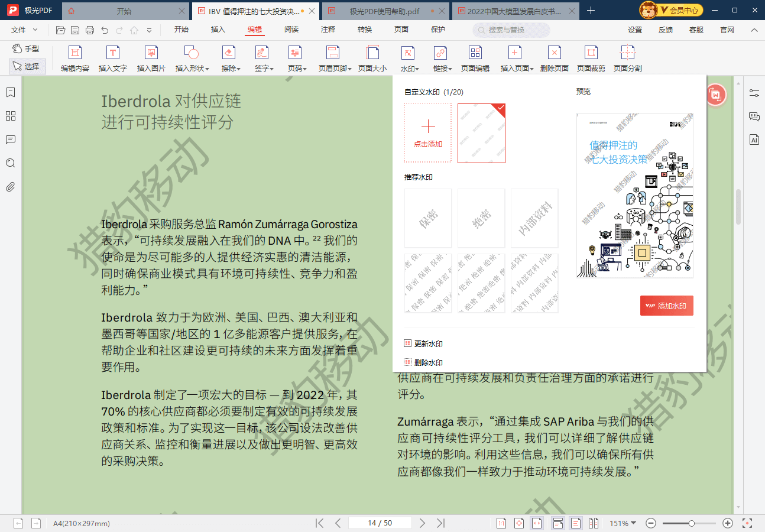765x532 pixels.
Task: Open the 页面分割 page split tool
Action: 627,59
